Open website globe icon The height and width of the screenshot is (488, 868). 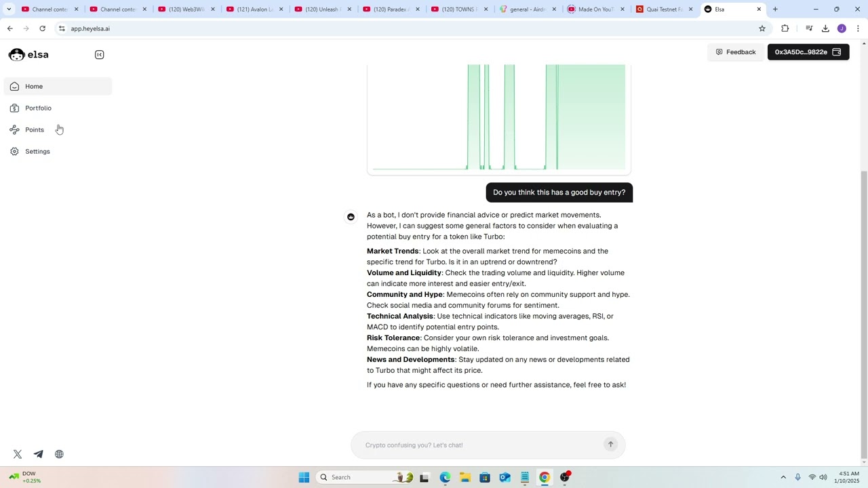coord(59,454)
